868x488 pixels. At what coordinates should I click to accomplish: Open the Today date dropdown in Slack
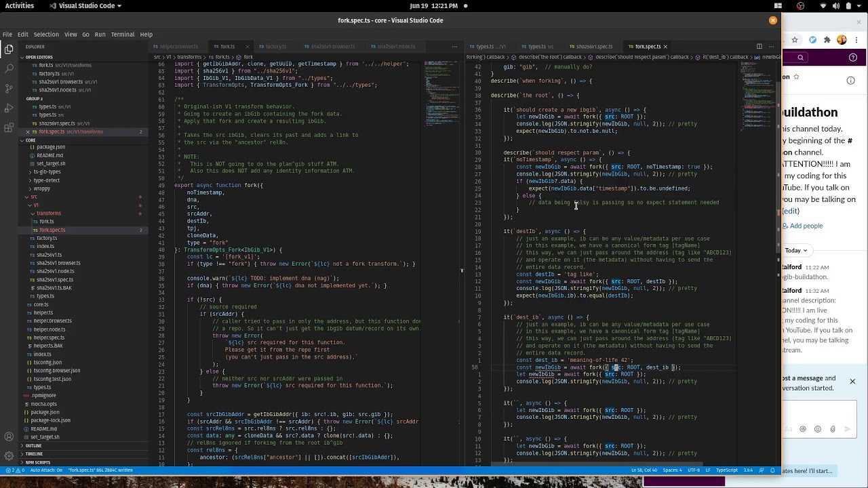795,250
